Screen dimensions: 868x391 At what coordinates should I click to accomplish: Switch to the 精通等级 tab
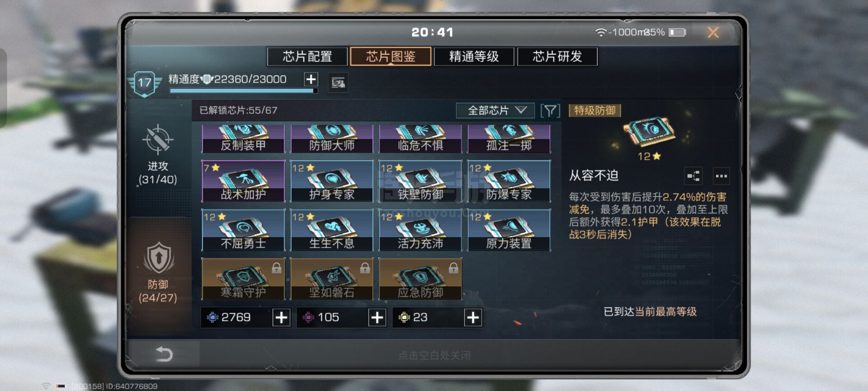(x=474, y=57)
